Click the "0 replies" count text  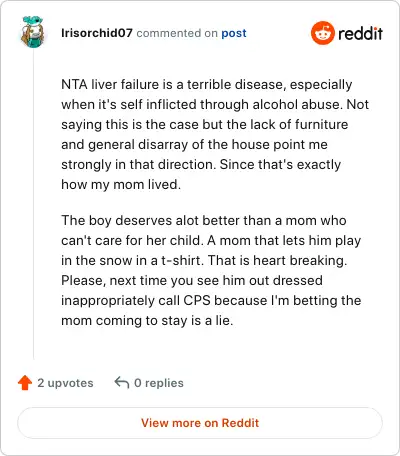pos(159,383)
